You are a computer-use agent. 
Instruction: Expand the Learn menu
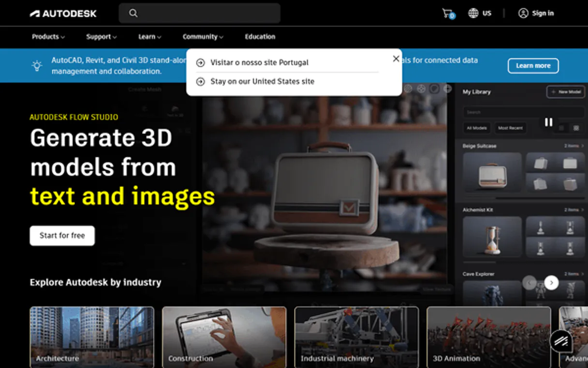[x=150, y=37]
